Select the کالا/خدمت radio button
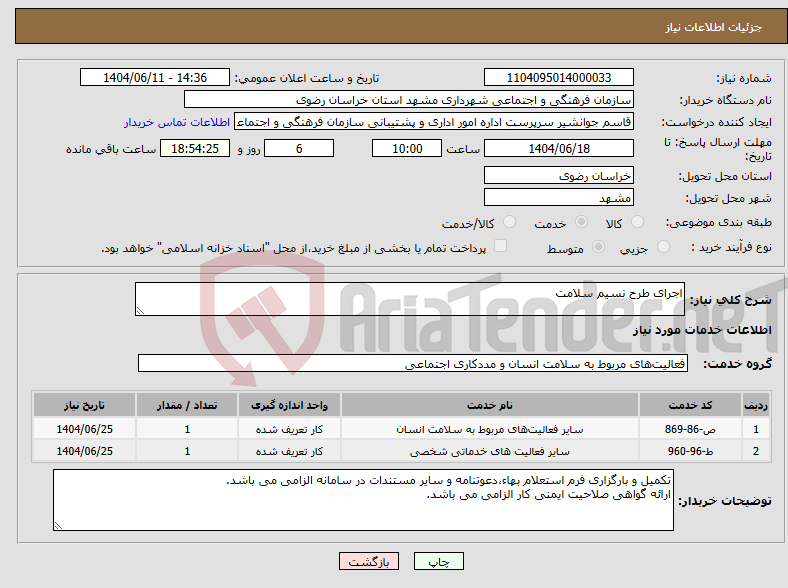The image size is (788, 588). click(509, 222)
